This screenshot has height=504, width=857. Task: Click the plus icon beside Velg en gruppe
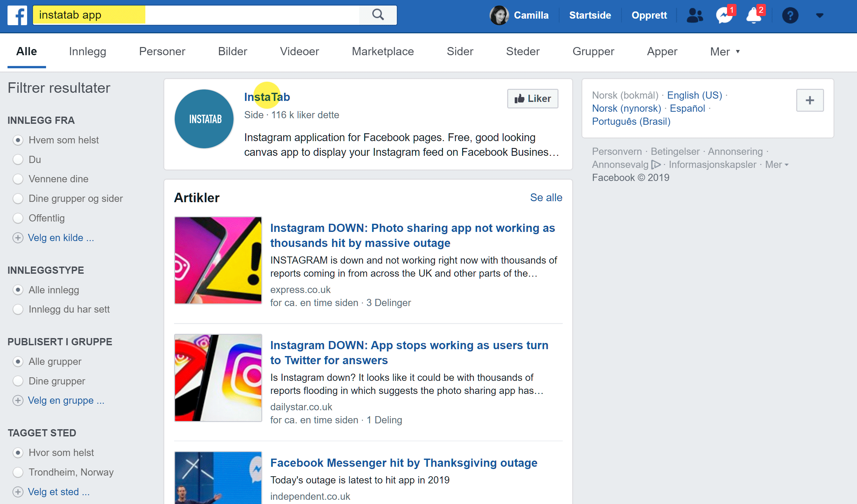click(x=18, y=400)
